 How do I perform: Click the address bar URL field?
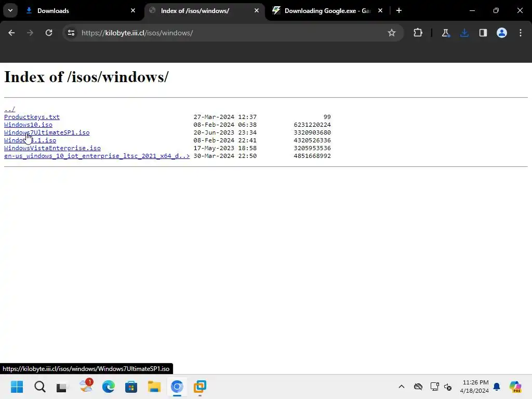point(232,33)
